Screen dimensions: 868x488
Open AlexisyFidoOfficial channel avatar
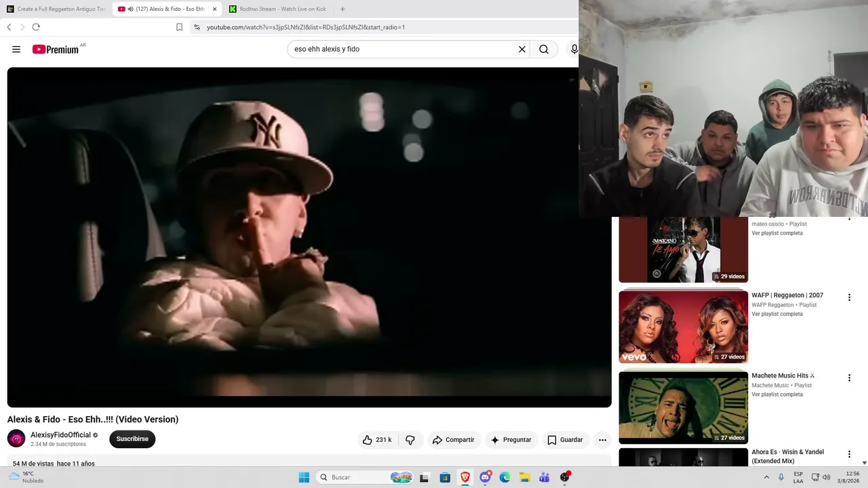[16, 439]
